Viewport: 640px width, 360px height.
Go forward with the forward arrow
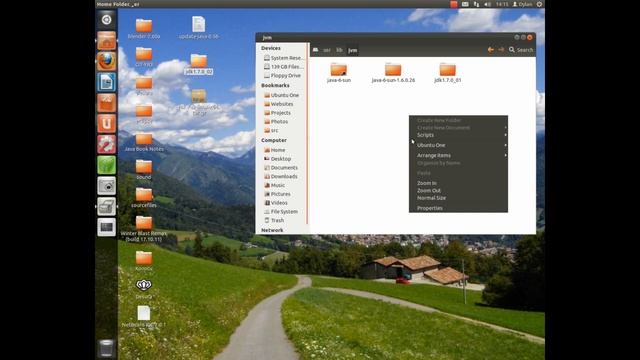[501, 50]
